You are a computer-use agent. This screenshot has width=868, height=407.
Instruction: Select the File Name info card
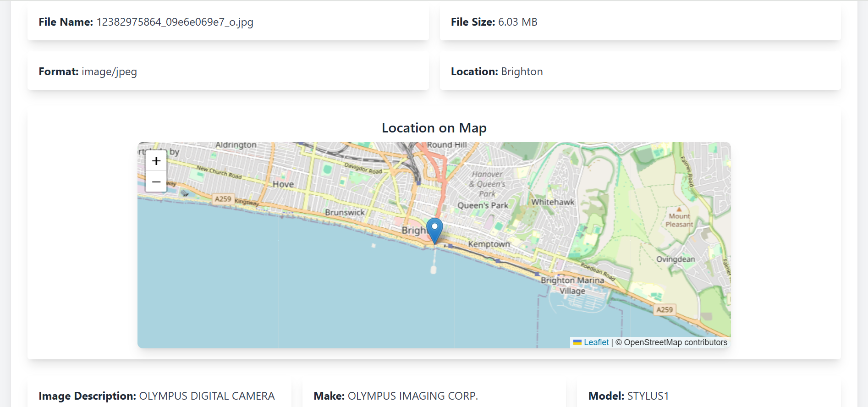(228, 22)
